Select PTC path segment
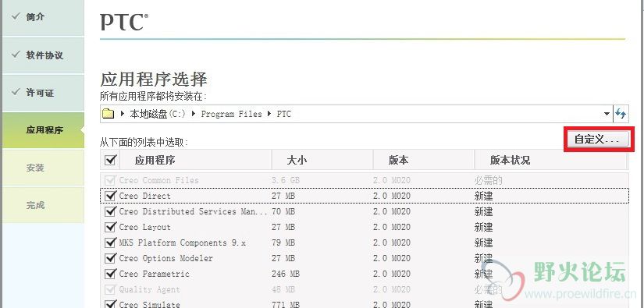 284,114
